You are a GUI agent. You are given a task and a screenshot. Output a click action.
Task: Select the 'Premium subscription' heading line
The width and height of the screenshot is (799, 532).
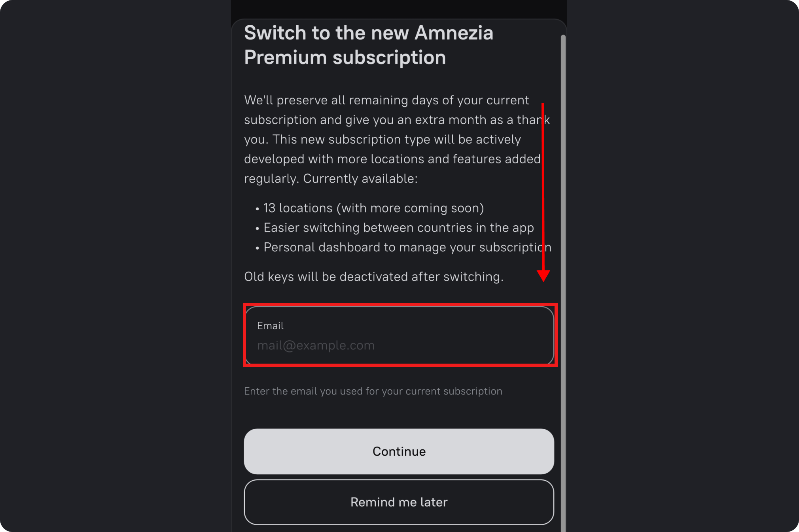tap(345, 58)
